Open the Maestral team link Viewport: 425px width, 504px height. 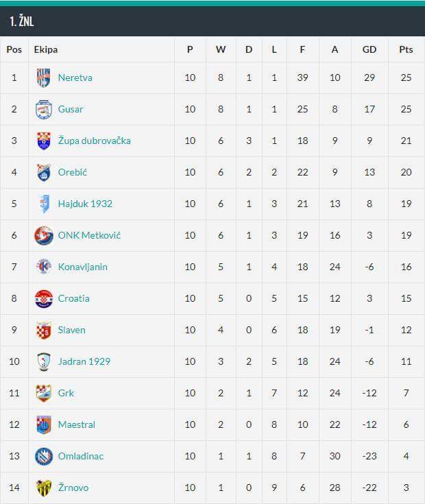tap(76, 424)
